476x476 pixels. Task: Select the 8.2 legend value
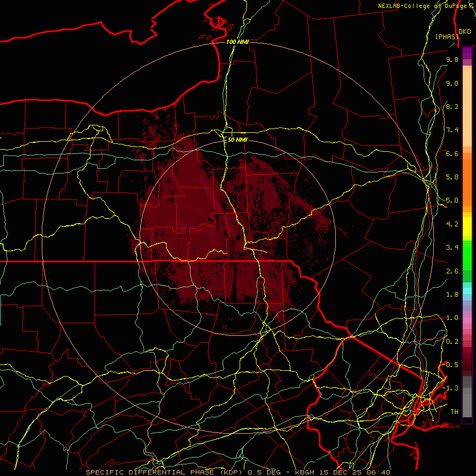[x=452, y=106]
